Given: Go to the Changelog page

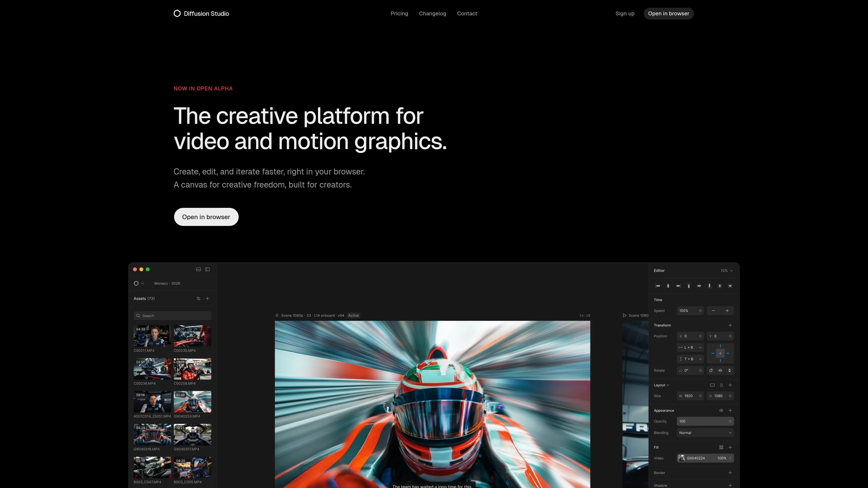Looking at the screenshot, I should coord(432,14).
